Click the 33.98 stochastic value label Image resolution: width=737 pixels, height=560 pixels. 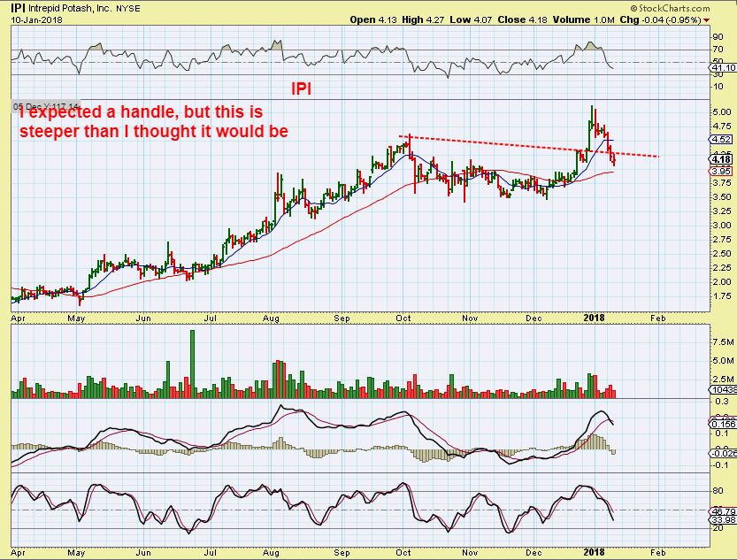[724, 519]
